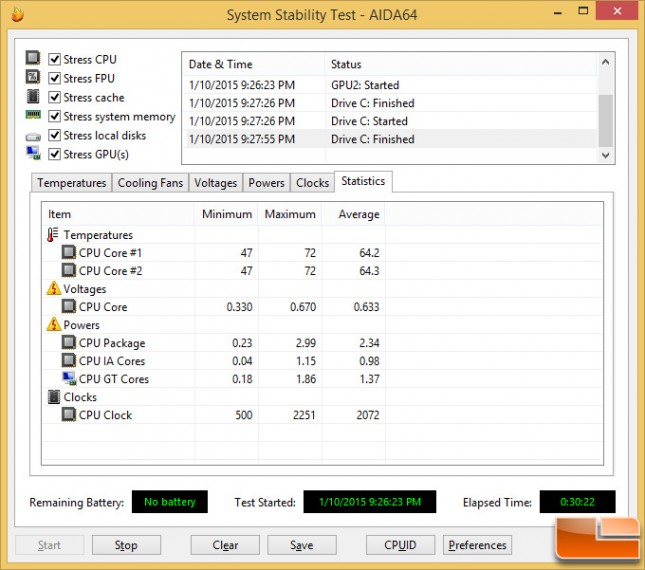Disable the Stress GPU(s) checkbox
The height and width of the screenshot is (570, 645).
point(55,154)
